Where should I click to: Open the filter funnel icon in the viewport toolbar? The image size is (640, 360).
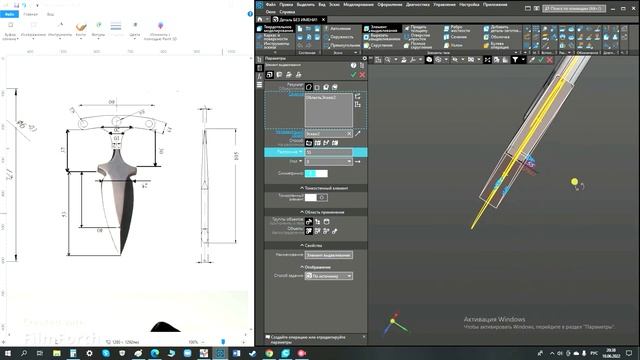point(515,60)
